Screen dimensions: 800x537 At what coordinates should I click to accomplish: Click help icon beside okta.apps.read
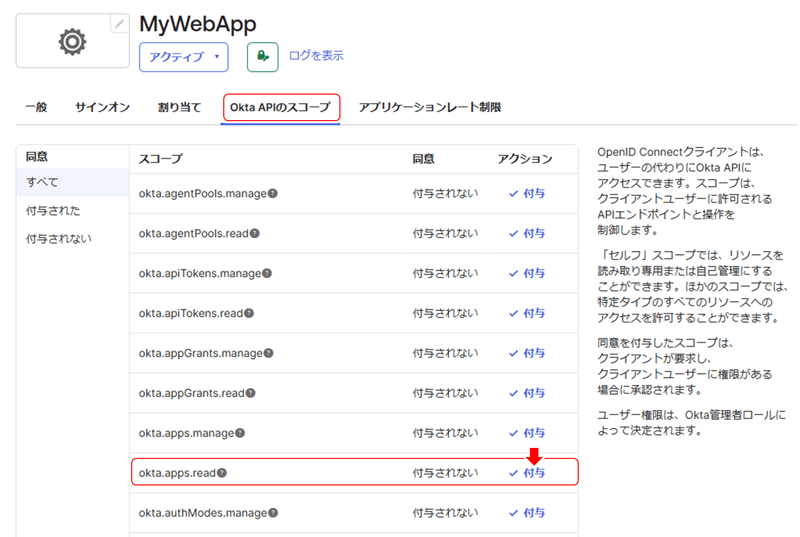pos(222,473)
